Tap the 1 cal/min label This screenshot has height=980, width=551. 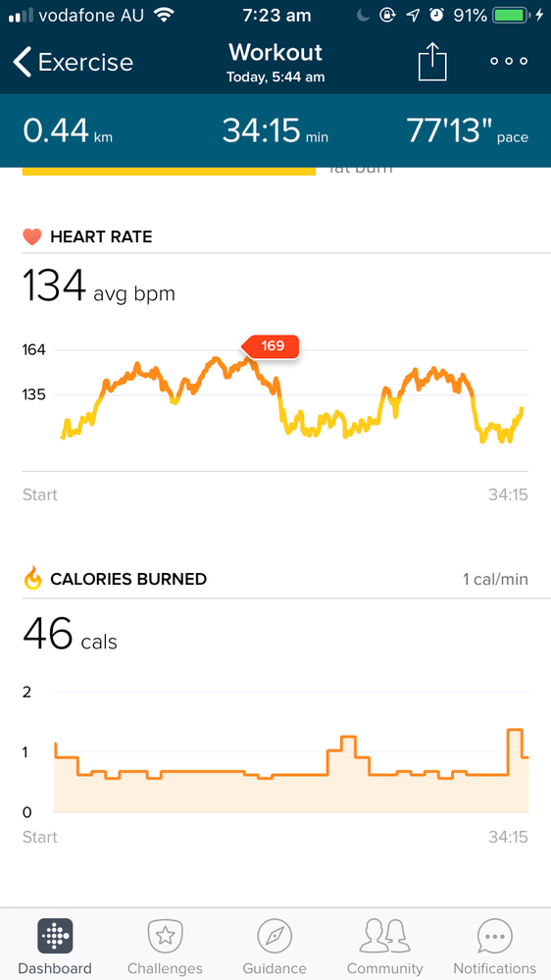[x=495, y=580]
